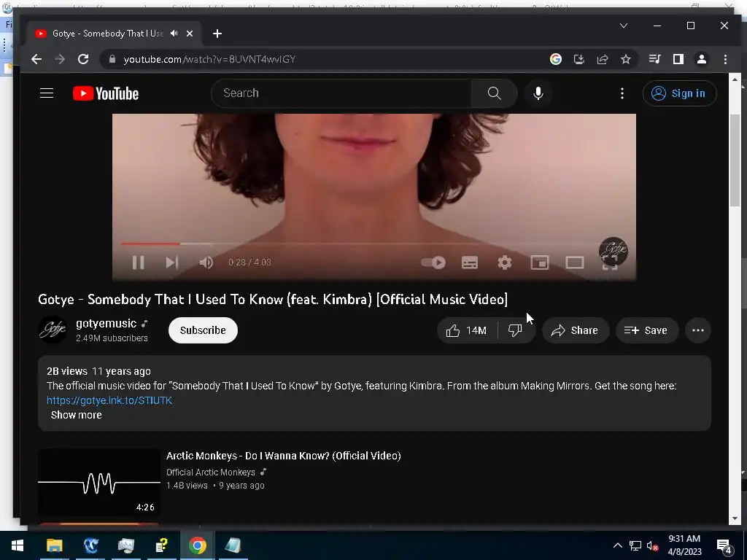
Task: Mute tab via speaker icon
Action: [x=174, y=34]
